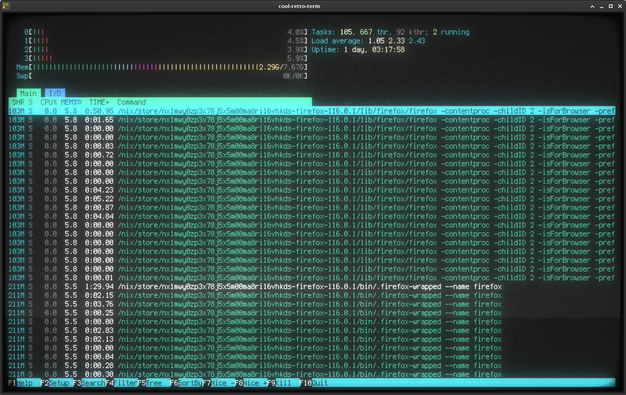
Task: Click the CPU 0 usage meter
Action: (166, 32)
